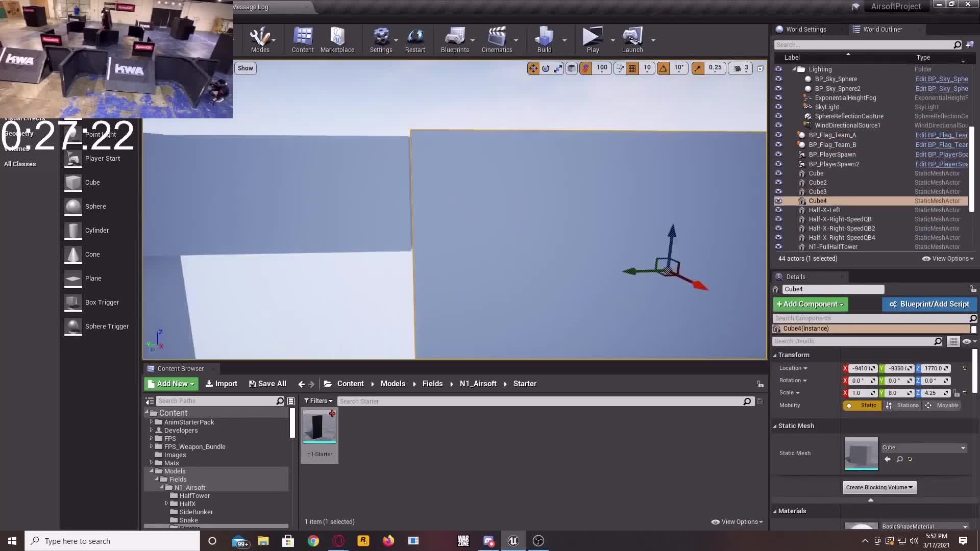Viewport: 980px width, 551px height.
Task: Switch to the World Settings tab
Action: click(x=805, y=30)
